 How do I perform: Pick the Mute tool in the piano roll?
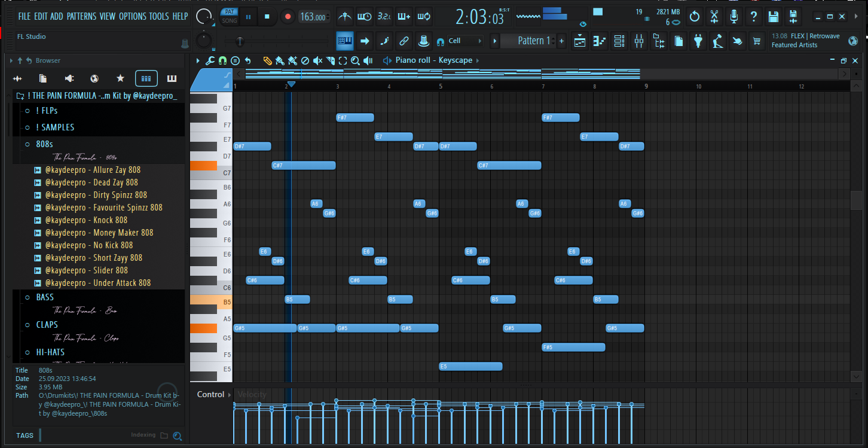[x=318, y=60]
